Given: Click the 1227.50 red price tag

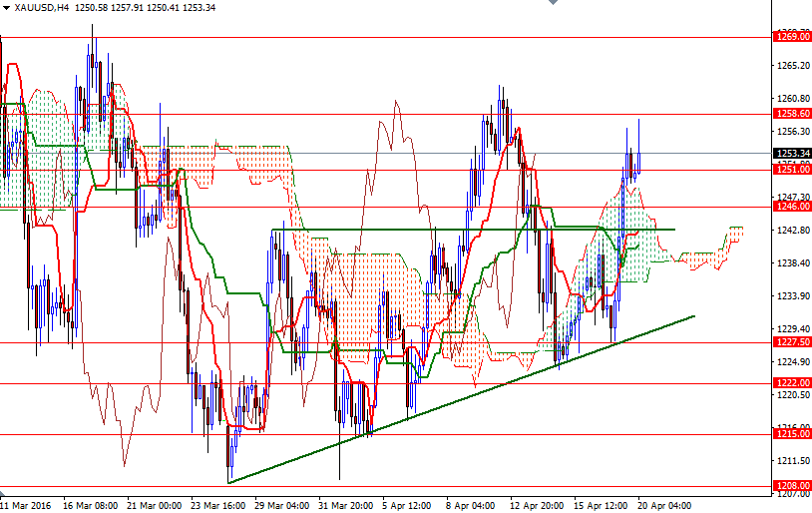Looking at the screenshot, I should tap(792, 342).
